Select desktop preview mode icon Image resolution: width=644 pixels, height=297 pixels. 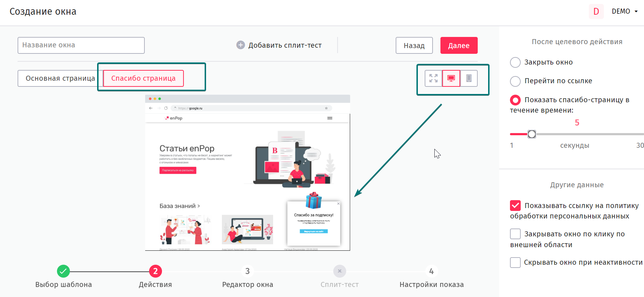[x=451, y=78]
